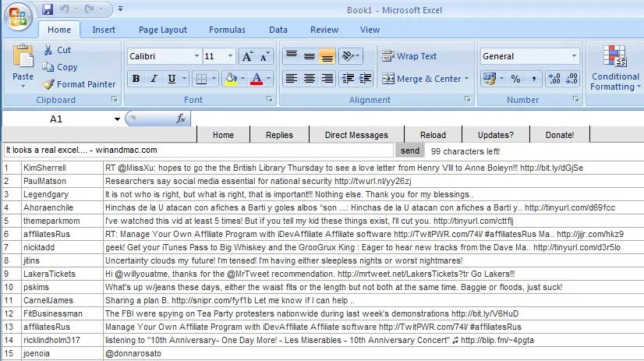Open the Number dialog launcher
644x361 pixels.
(x=576, y=99)
